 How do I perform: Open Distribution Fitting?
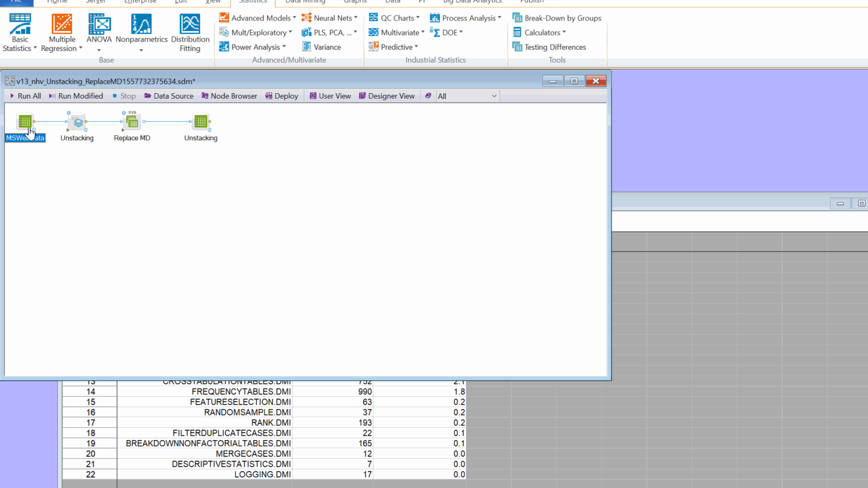pyautogui.click(x=190, y=32)
